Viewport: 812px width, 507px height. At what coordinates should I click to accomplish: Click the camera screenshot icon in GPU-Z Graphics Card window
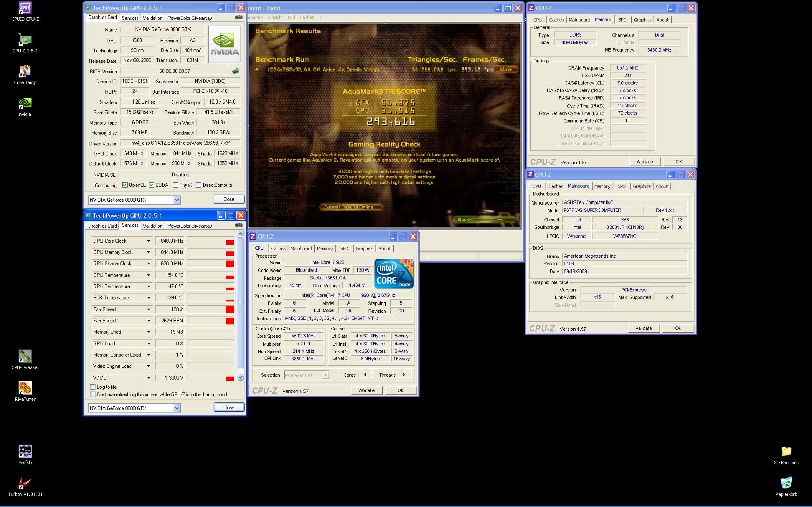pos(239,17)
